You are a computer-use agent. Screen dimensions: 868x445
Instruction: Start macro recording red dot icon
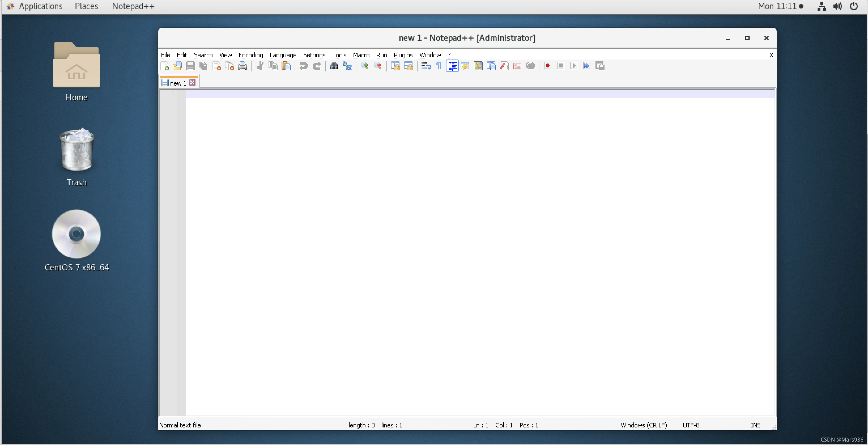(548, 66)
